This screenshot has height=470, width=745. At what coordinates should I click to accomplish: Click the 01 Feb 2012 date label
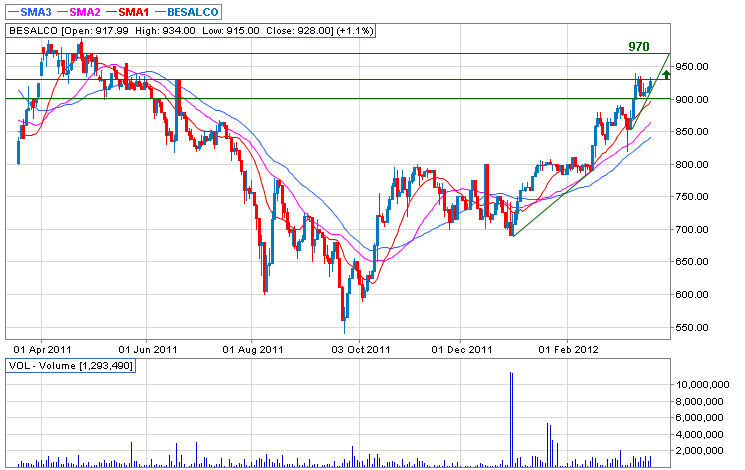568,350
